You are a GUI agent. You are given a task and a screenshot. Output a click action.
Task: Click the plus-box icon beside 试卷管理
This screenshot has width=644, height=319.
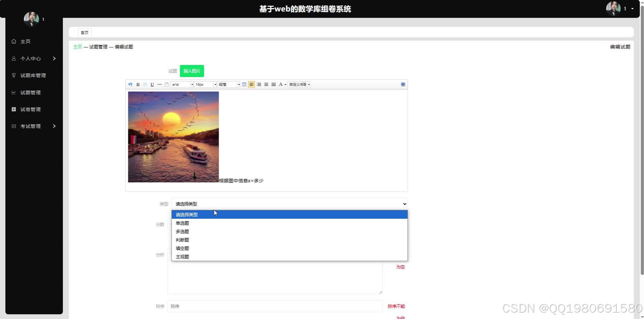(14, 109)
